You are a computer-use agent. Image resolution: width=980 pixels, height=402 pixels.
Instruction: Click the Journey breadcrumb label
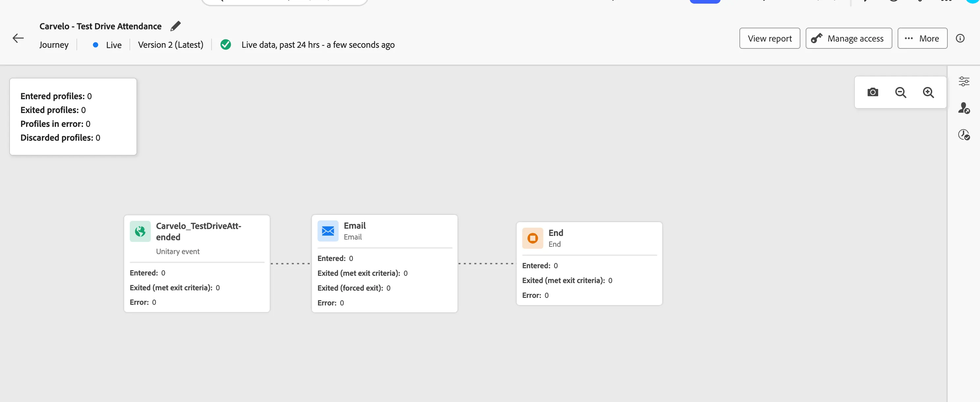click(x=54, y=45)
